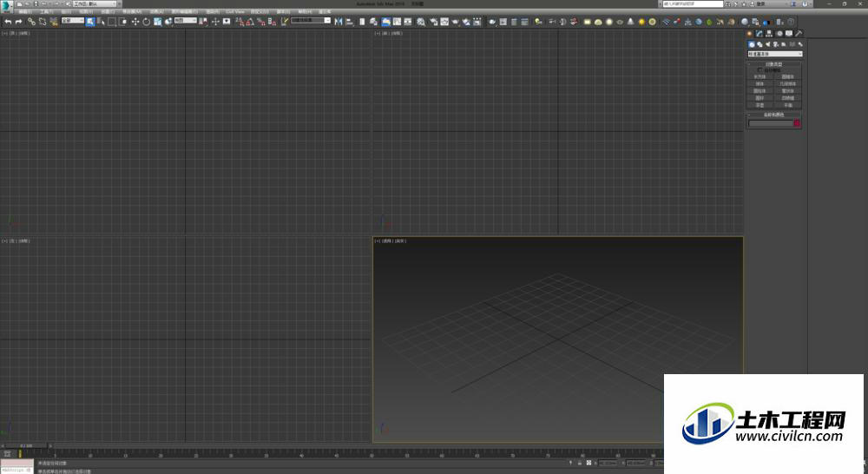Select the Lights category in Create panel
This screenshot has height=474, width=868.
click(x=768, y=44)
